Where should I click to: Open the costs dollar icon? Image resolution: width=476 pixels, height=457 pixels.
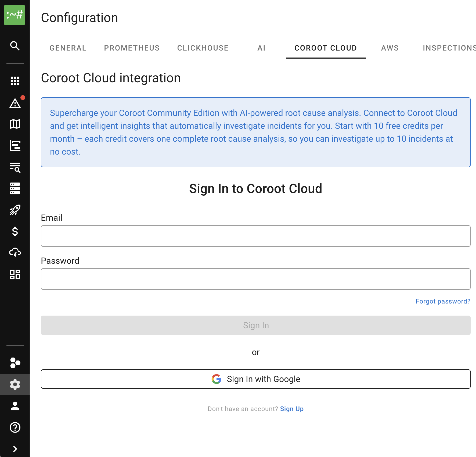(x=15, y=231)
